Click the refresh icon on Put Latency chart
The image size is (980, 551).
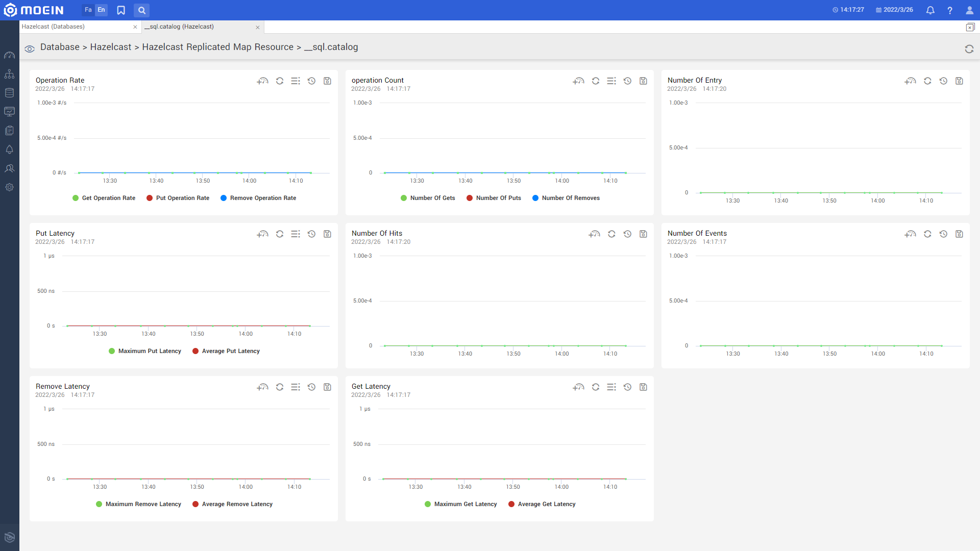pyautogui.click(x=280, y=234)
